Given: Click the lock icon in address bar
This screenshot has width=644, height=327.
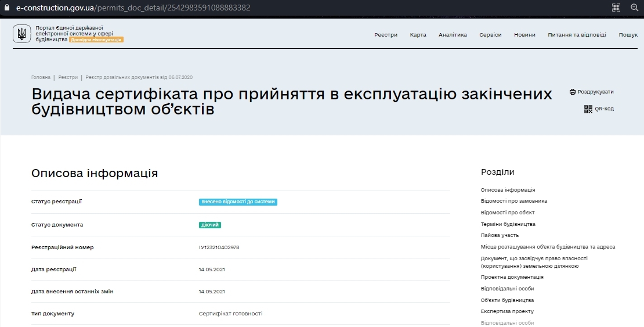Looking at the screenshot, I should [6, 8].
